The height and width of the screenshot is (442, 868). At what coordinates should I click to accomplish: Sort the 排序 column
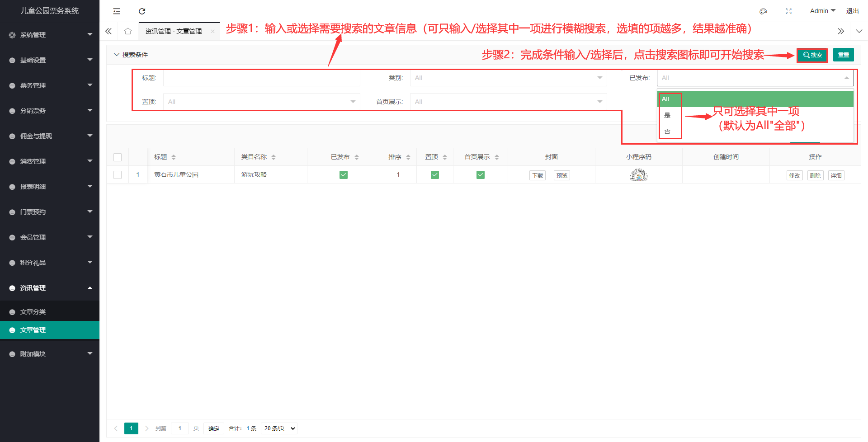point(408,157)
